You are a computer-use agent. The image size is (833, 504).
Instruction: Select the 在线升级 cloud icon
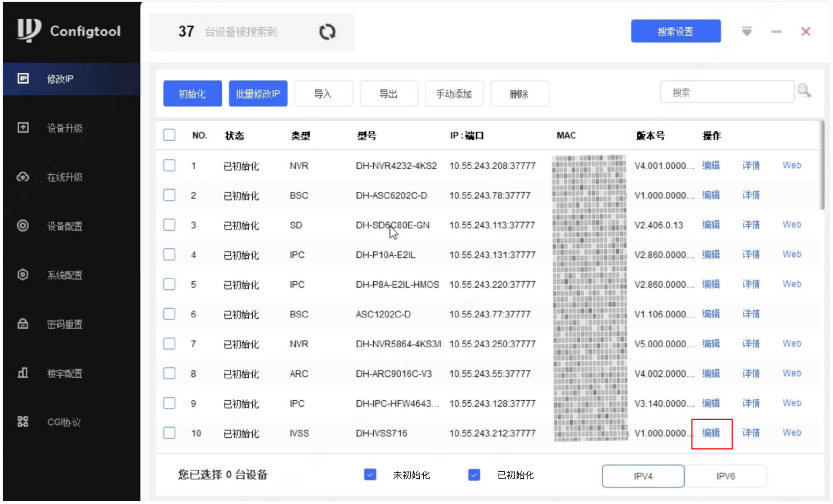pyautogui.click(x=23, y=177)
